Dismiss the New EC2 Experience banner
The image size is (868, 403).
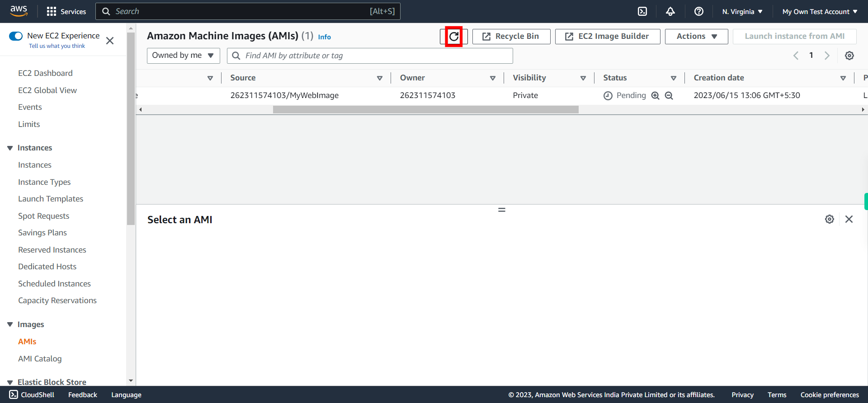(110, 41)
